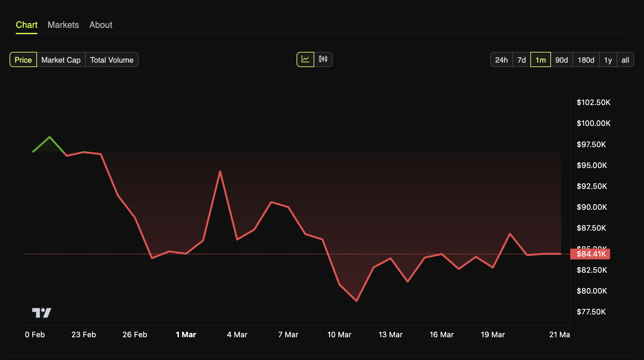Toggle chart metric to Market Cap
Screen dimensions: 644x360
(61, 60)
